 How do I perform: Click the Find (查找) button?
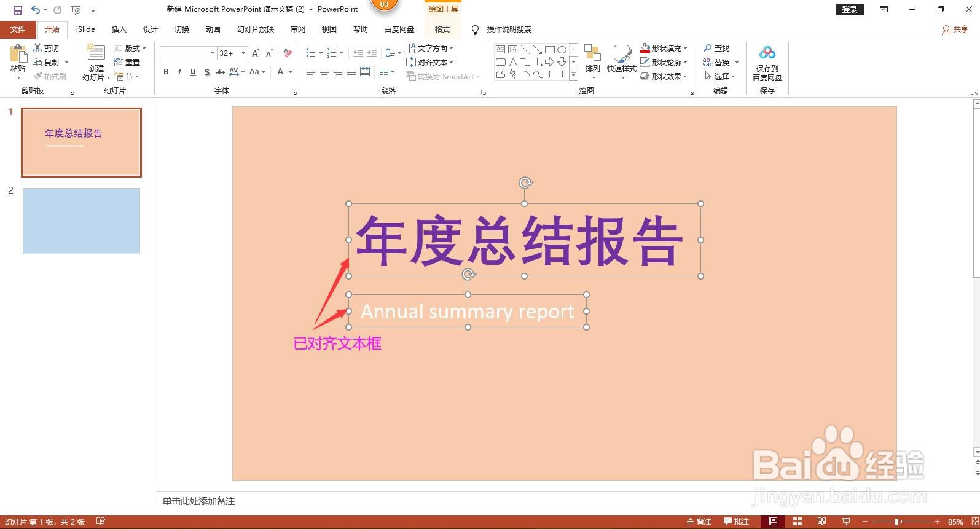pos(716,48)
